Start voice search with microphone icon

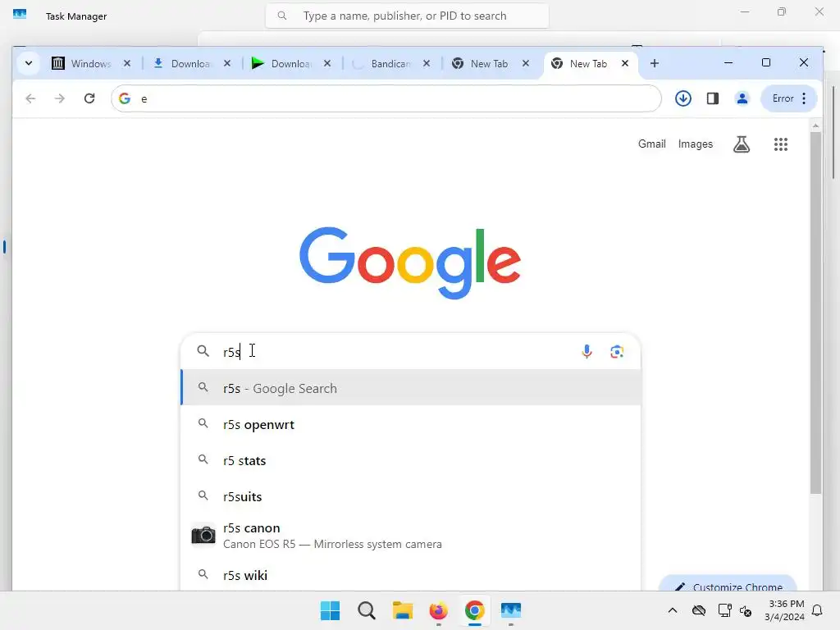(x=587, y=351)
